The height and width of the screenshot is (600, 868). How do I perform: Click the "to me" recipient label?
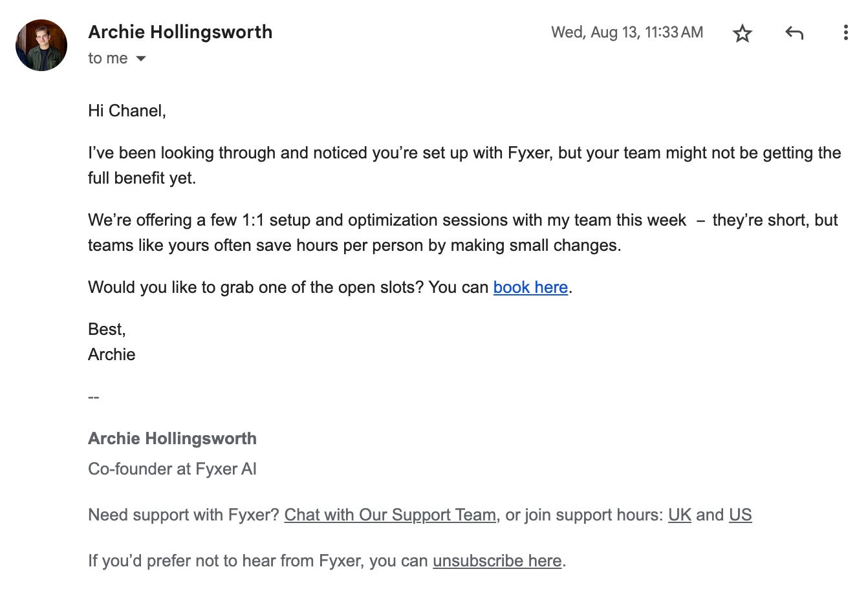click(108, 58)
